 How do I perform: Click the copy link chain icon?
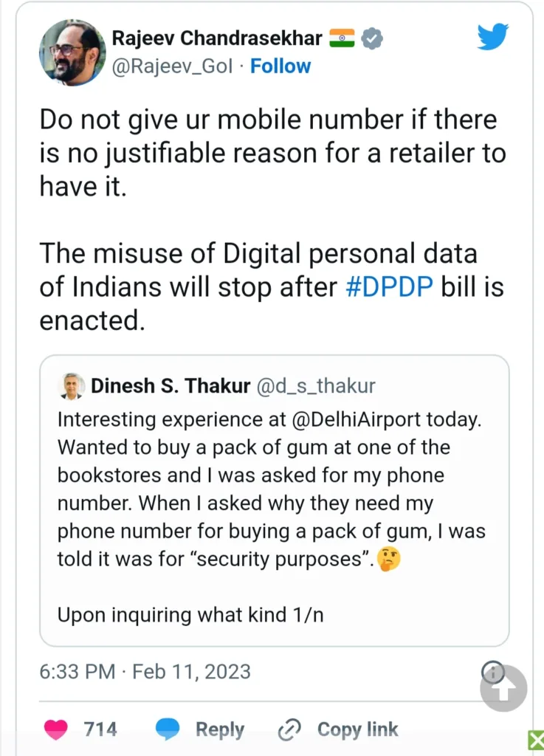tap(287, 730)
